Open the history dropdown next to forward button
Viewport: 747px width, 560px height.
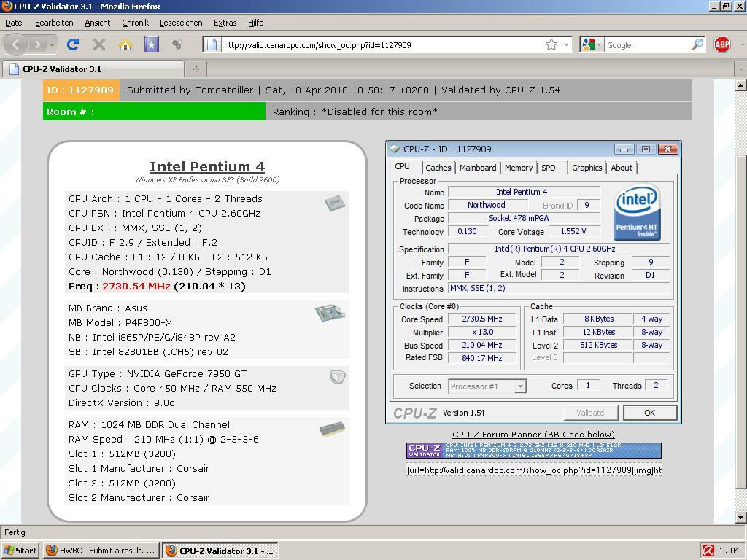tap(52, 44)
